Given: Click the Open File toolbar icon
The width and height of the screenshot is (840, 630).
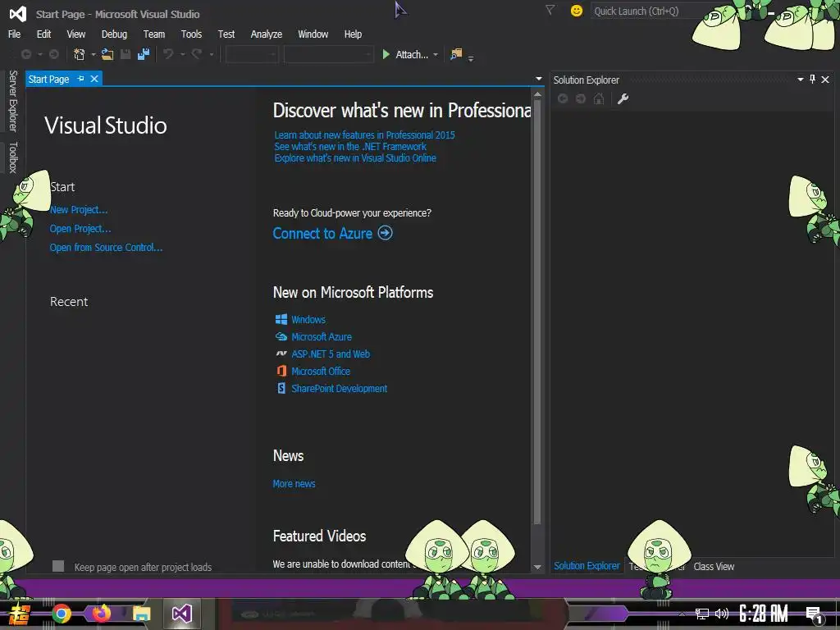Looking at the screenshot, I should click(x=107, y=54).
